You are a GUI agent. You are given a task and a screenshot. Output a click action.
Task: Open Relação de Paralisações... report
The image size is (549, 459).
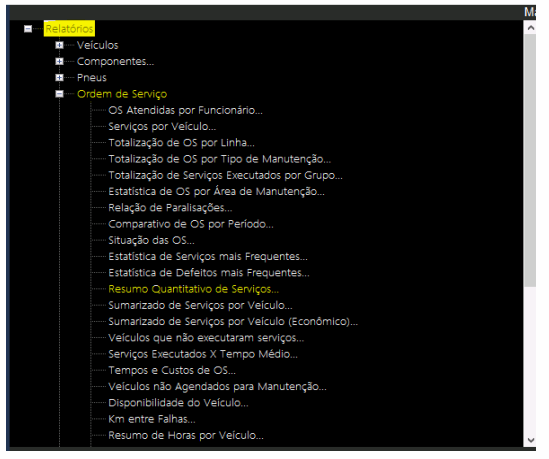170,208
